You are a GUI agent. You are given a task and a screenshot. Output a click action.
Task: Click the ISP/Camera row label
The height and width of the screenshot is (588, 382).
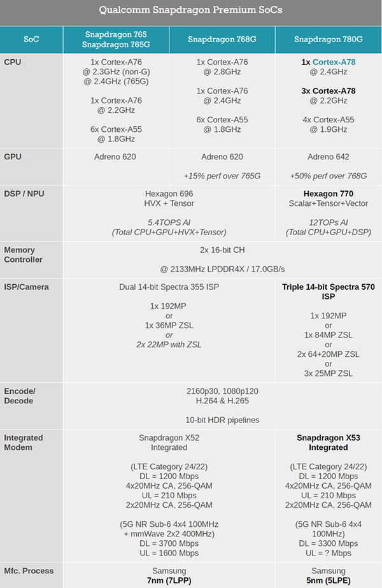(x=27, y=287)
